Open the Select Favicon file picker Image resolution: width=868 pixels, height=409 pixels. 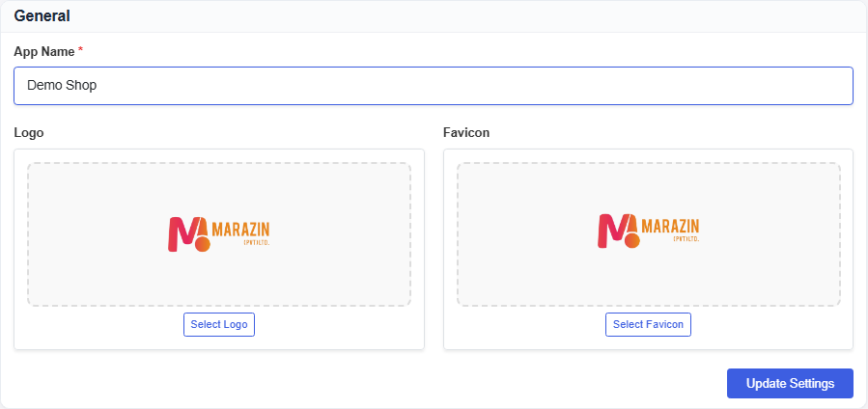pos(648,324)
